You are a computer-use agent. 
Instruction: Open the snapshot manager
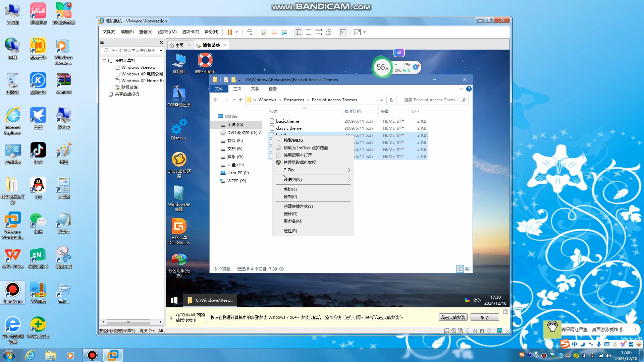pos(284,32)
